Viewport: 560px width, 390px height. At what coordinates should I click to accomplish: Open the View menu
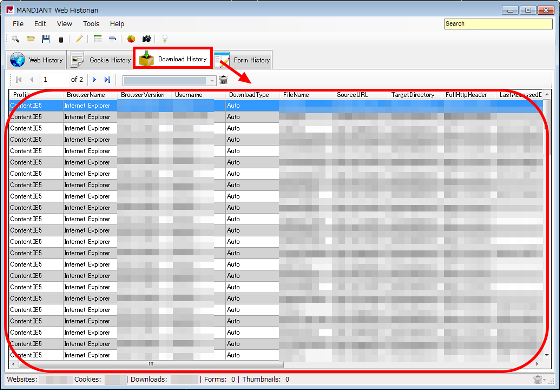(64, 24)
